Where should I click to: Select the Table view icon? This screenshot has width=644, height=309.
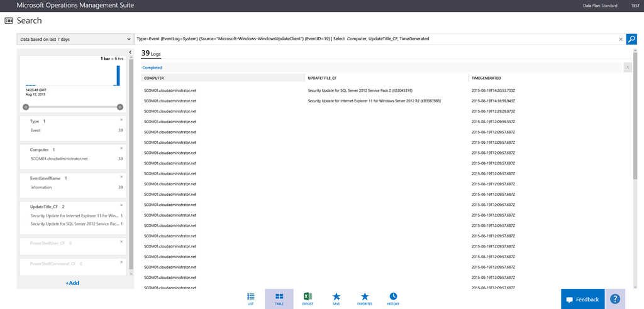[x=279, y=299]
